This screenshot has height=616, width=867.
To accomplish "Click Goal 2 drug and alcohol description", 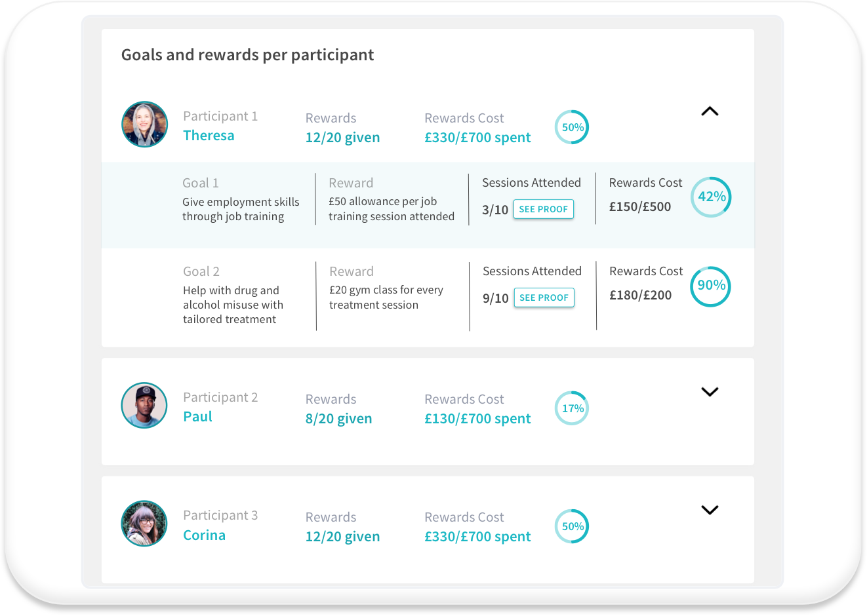I will (233, 305).
